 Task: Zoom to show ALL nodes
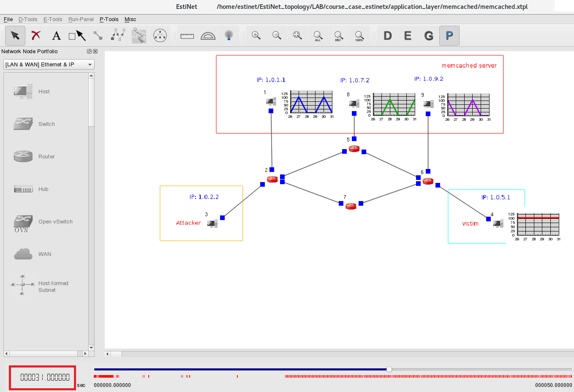[318, 35]
